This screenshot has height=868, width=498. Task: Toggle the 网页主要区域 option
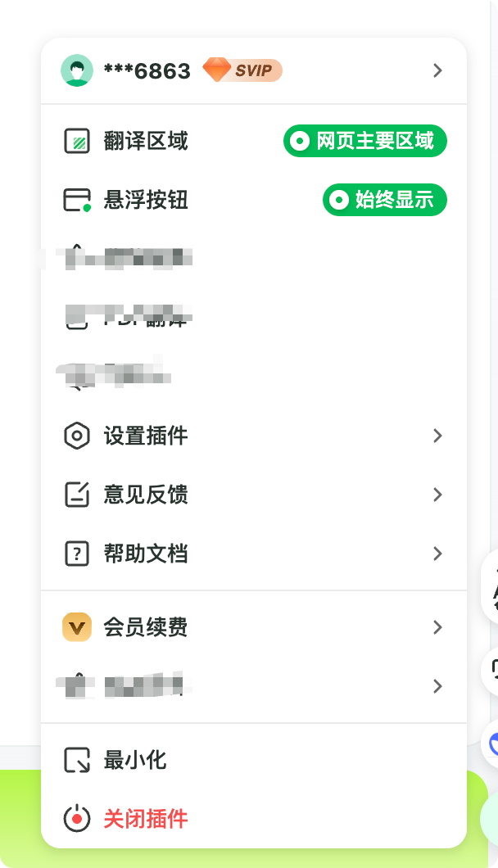(x=365, y=141)
